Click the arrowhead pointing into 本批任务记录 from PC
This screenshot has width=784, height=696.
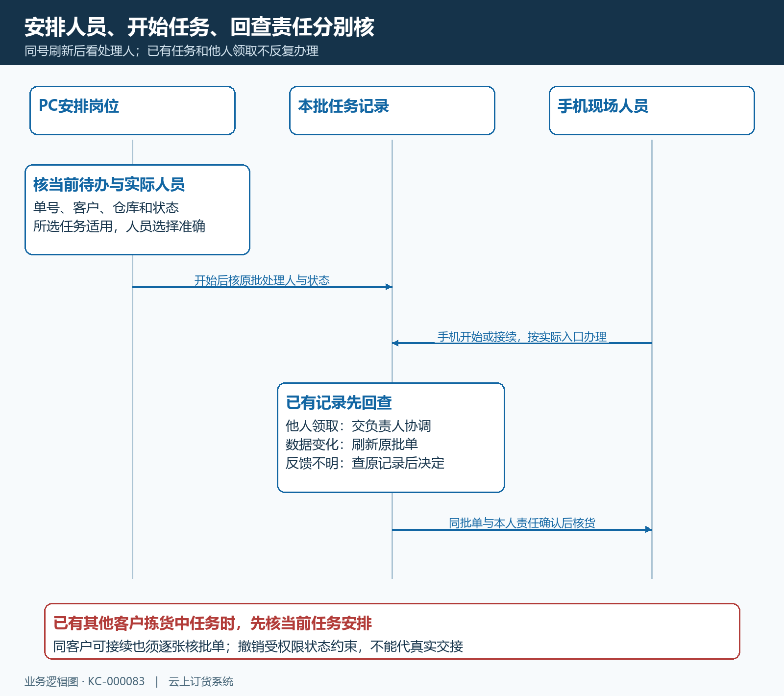389,287
